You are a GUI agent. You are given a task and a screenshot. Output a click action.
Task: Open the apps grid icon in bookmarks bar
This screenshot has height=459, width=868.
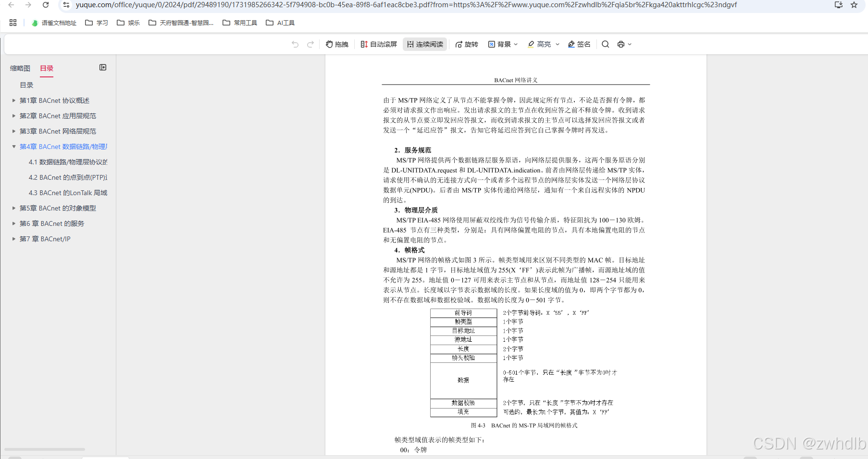pyautogui.click(x=13, y=23)
